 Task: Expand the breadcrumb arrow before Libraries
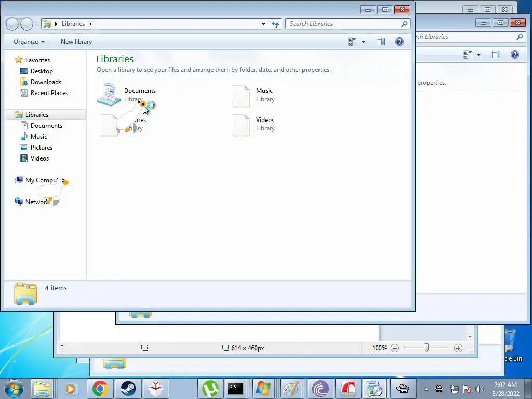(56, 24)
